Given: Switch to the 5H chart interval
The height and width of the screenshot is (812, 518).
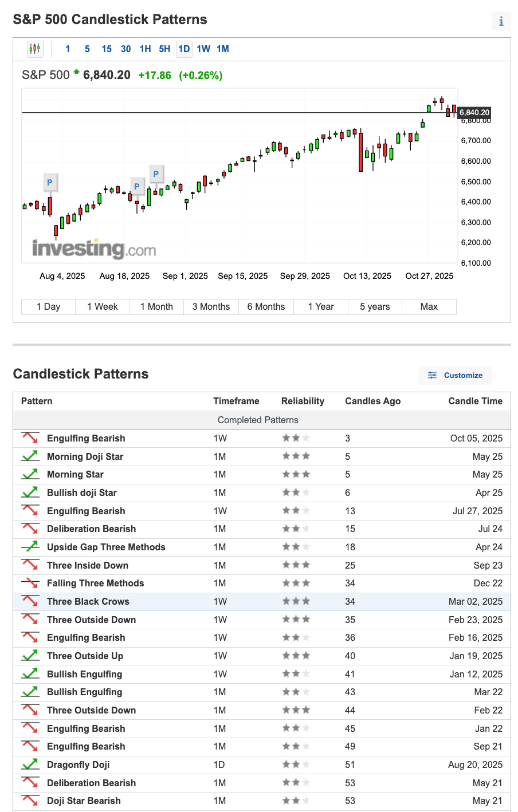Looking at the screenshot, I should click(x=164, y=49).
